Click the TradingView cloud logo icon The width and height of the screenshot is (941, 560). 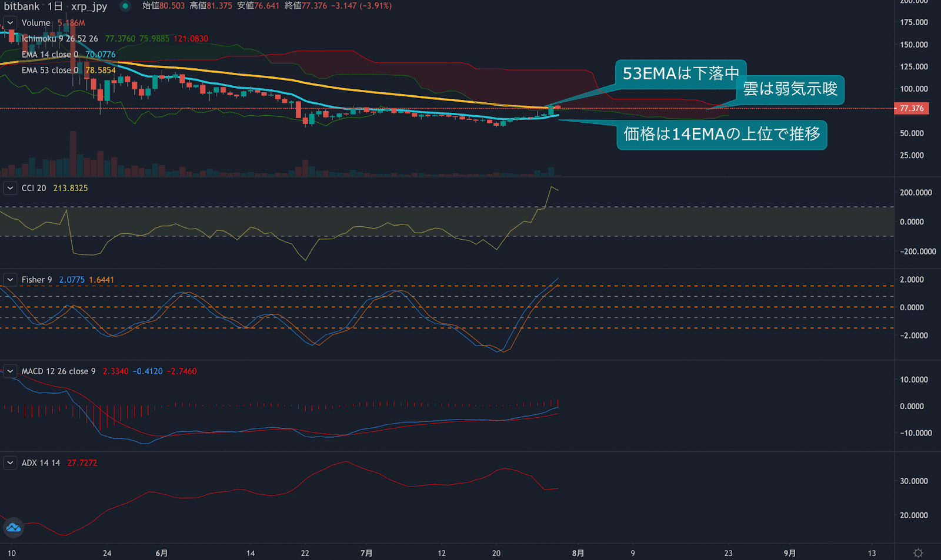[13, 528]
